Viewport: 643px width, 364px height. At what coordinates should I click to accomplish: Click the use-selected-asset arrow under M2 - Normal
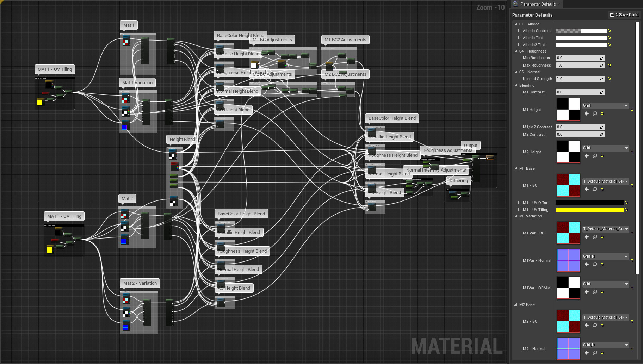(x=586, y=353)
